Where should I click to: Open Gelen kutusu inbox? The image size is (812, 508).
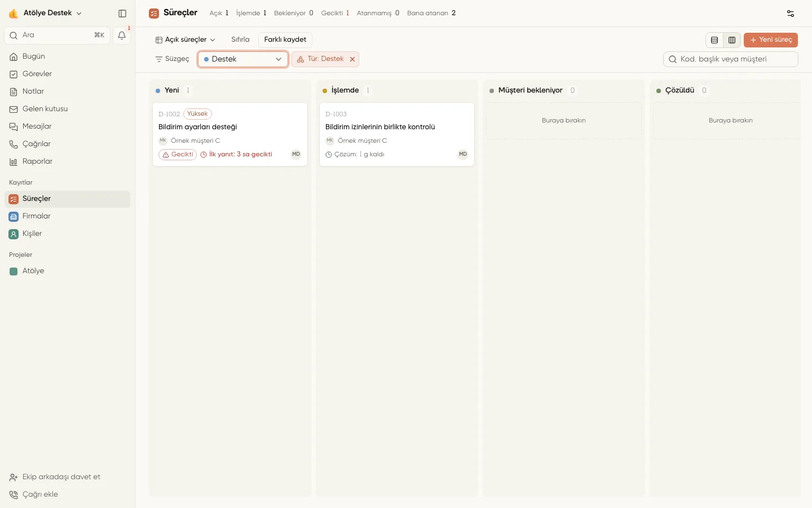tap(67, 109)
